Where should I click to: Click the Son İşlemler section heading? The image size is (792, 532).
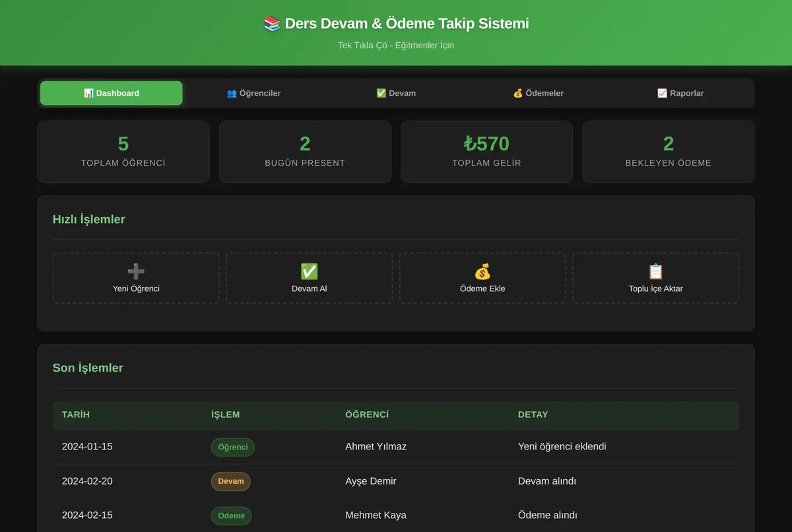[88, 368]
